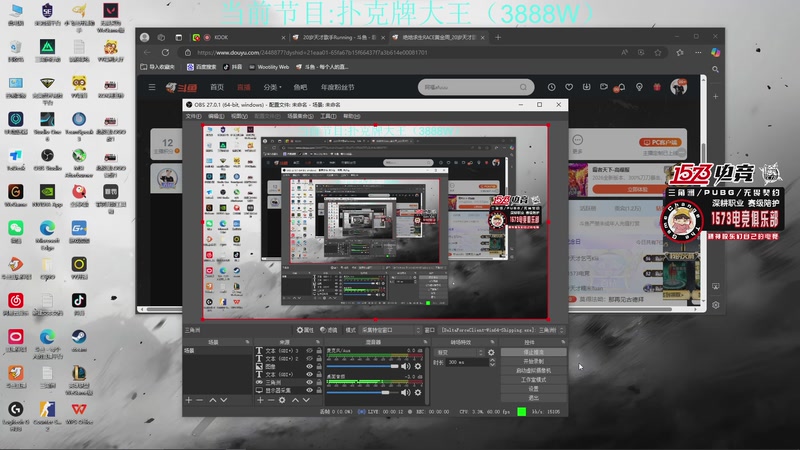Move scene down in Scenes panel
The height and width of the screenshot is (450, 800).
223,400
